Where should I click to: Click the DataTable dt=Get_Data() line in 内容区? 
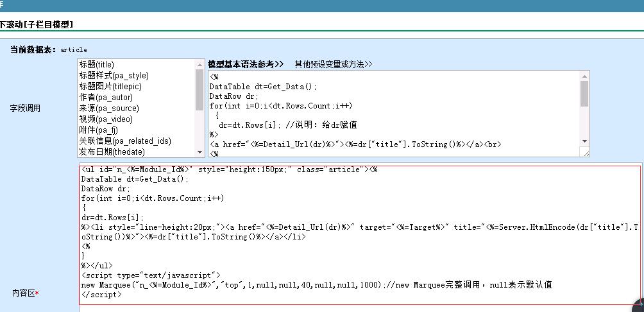point(135,179)
